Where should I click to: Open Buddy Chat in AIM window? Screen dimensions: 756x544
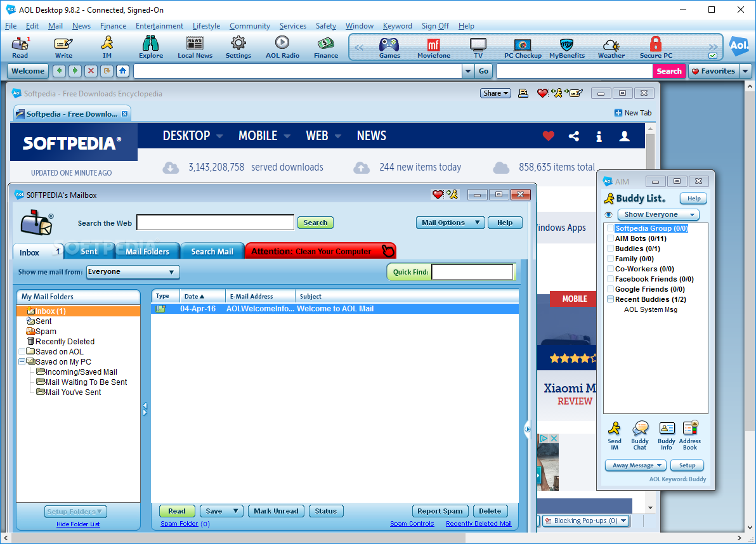641,436
